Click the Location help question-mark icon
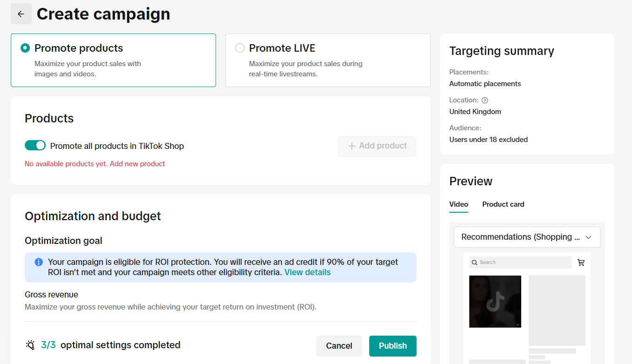 pyautogui.click(x=485, y=100)
